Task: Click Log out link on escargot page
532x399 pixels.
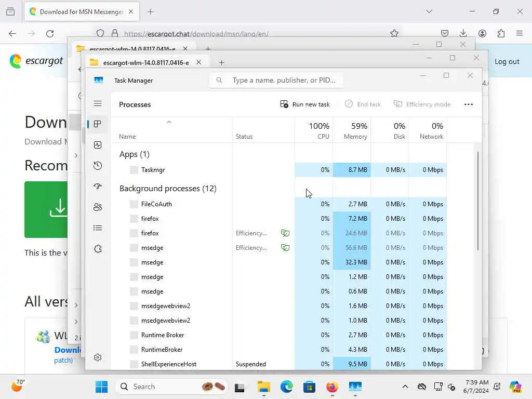Action: (x=507, y=61)
